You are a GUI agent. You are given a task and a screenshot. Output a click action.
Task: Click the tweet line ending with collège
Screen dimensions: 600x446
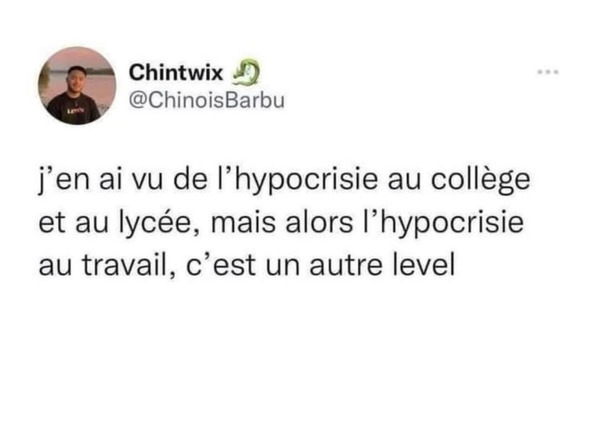tap(284, 180)
